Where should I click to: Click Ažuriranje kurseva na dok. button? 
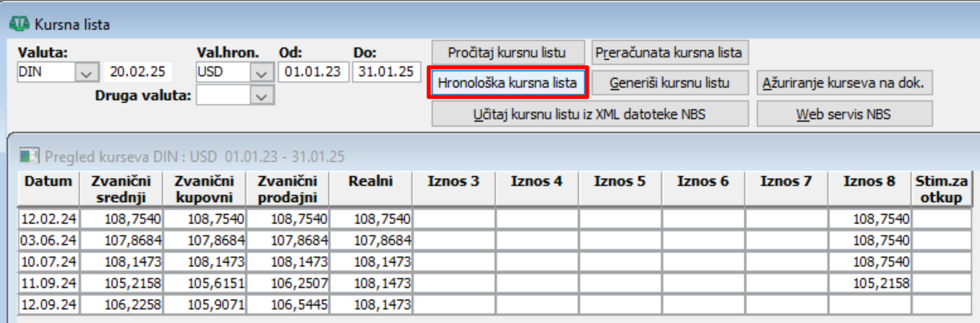844,83
